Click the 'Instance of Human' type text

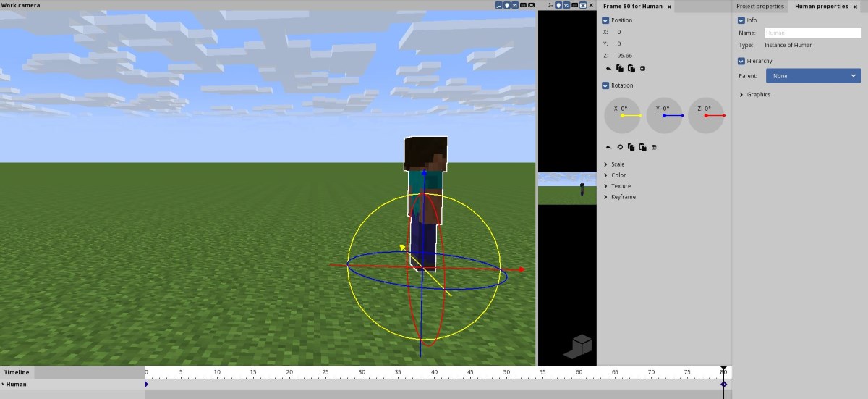(788, 45)
